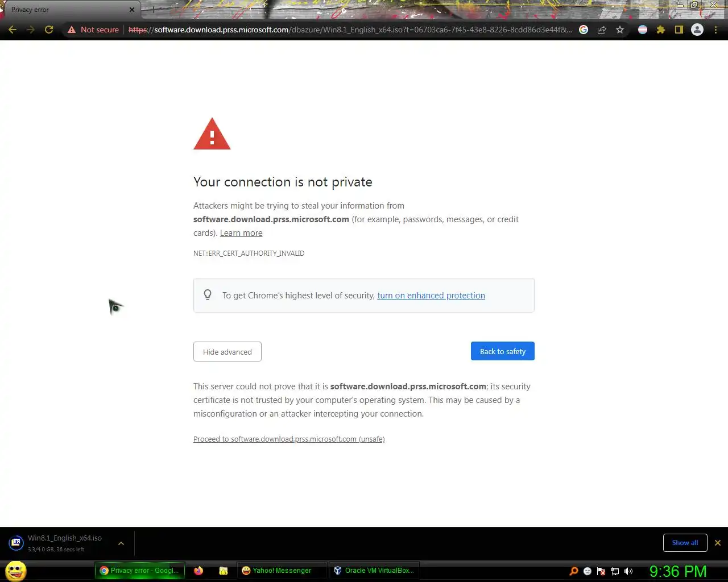Click the Your connection is not private heading

tap(283, 182)
